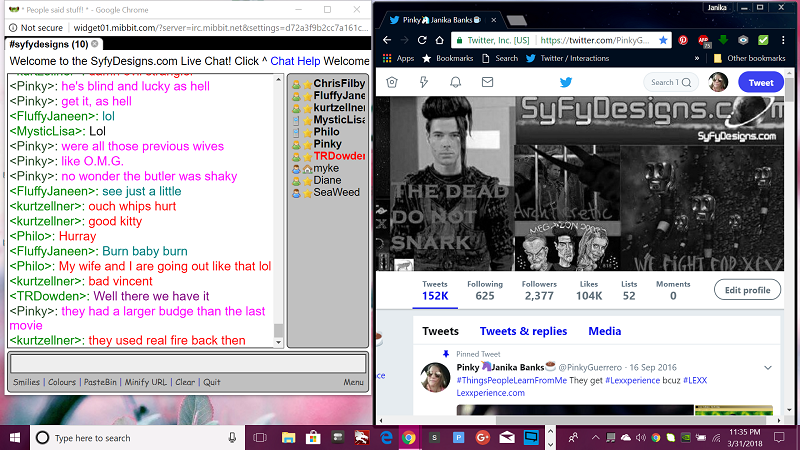Open Chat Help link
Screen dimensions: 800x450
[295, 61]
